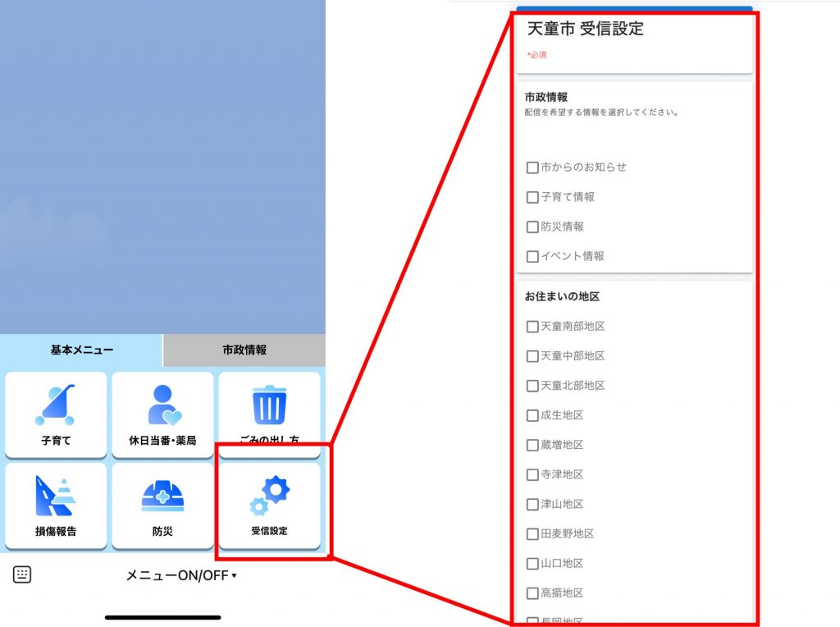Select the イベント情報 checkbox
This screenshot has height=627, width=840.
point(532,256)
